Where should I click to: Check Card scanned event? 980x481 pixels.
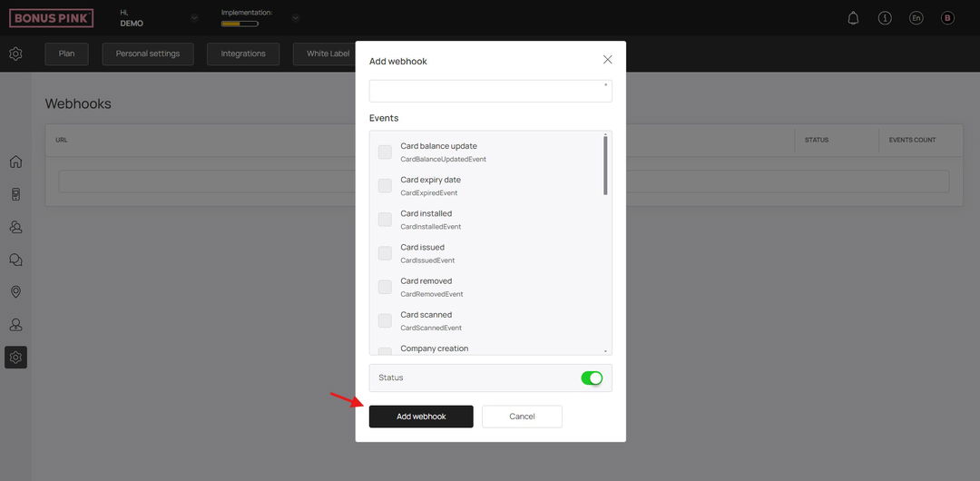click(385, 321)
